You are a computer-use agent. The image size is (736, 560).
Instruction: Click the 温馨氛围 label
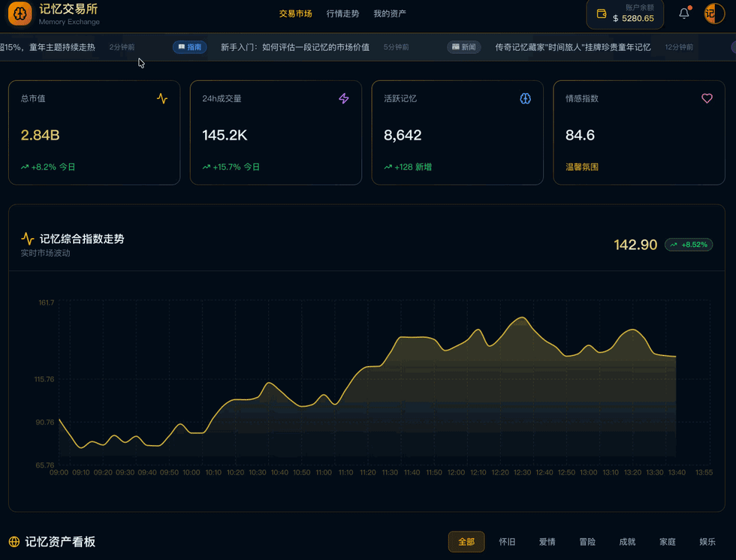tap(581, 167)
